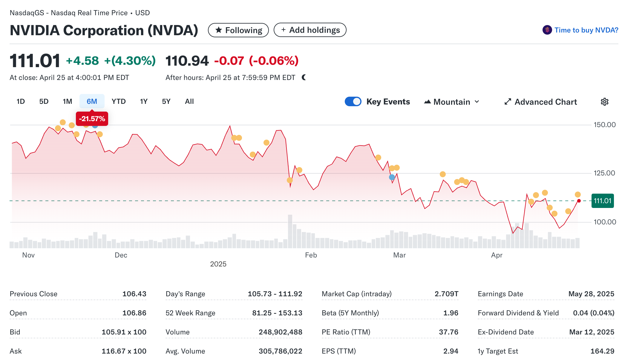Select the 5Y time range
The image size is (622, 364).
166,101
